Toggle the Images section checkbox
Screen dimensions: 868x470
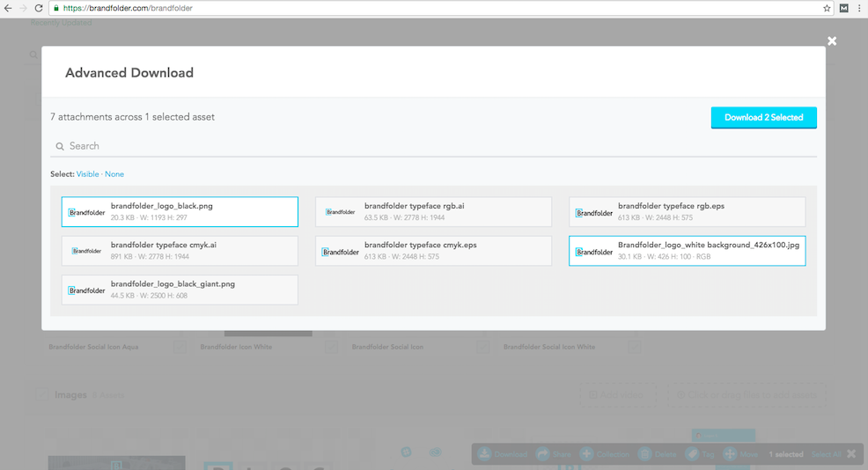tap(41, 394)
